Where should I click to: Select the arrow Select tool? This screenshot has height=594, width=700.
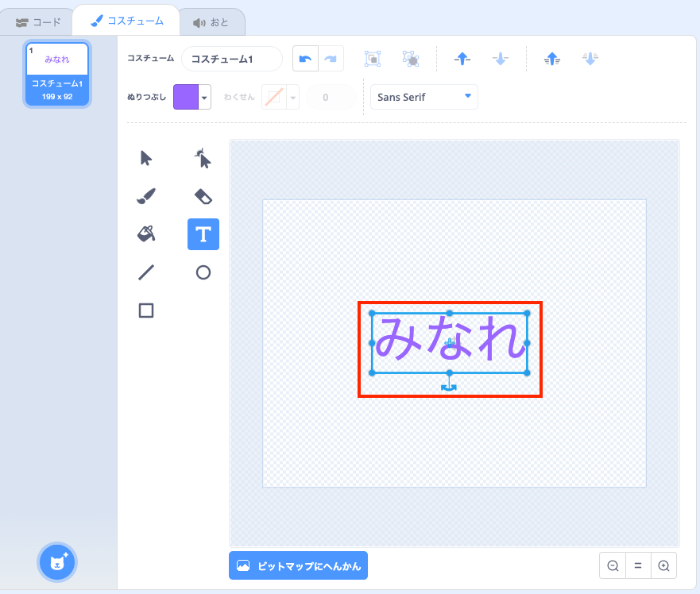pos(146,159)
